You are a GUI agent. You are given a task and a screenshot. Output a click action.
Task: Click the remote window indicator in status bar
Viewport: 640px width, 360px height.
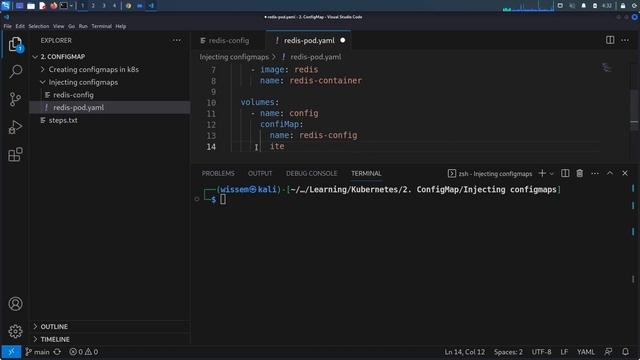[11, 352]
